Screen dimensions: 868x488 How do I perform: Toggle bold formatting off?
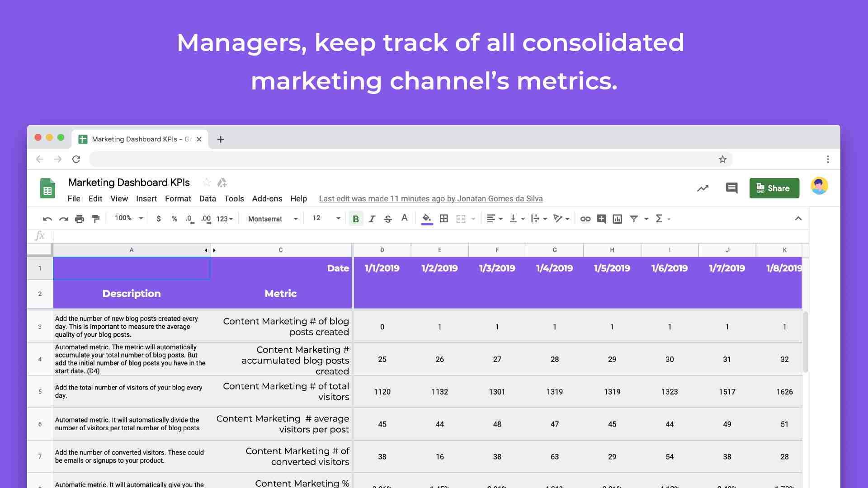[356, 218]
